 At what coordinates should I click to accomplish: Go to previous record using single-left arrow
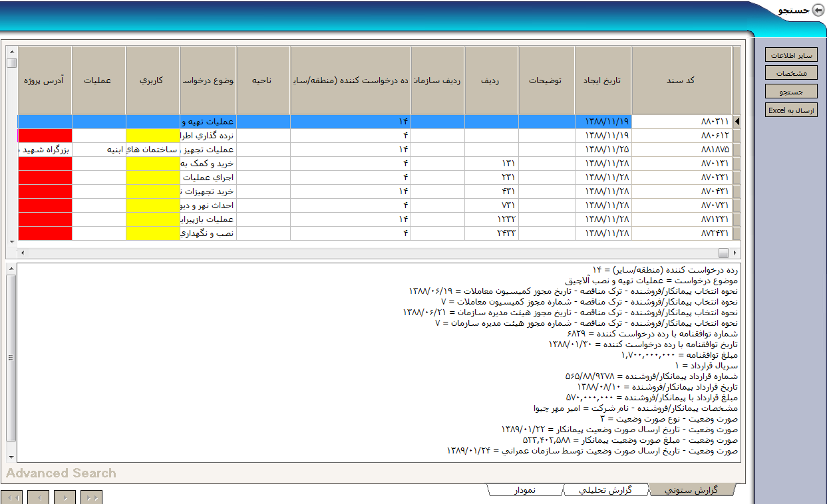[38, 497]
